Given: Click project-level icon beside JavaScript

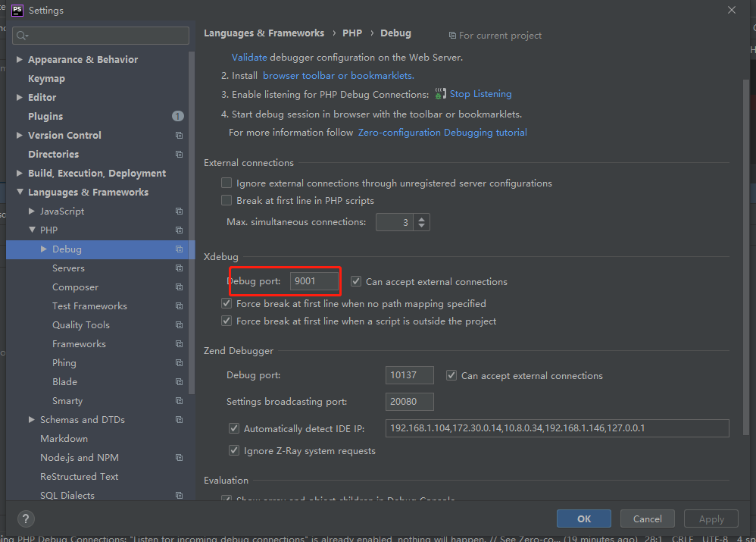Looking at the screenshot, I should pos(179,211).
